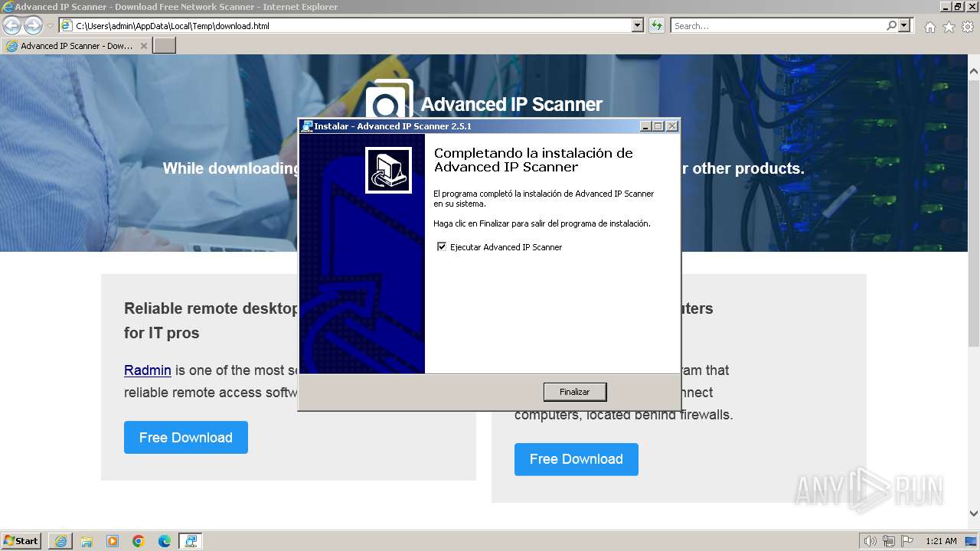Open the Windows Start menu
The image size is (980, 551).
[21, 540]
